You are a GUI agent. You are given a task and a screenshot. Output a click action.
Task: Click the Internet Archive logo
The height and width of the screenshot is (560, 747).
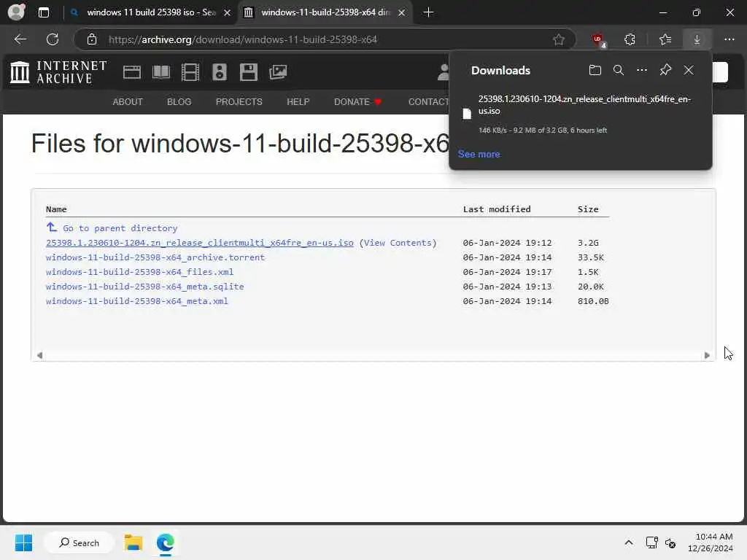point(58,72)
